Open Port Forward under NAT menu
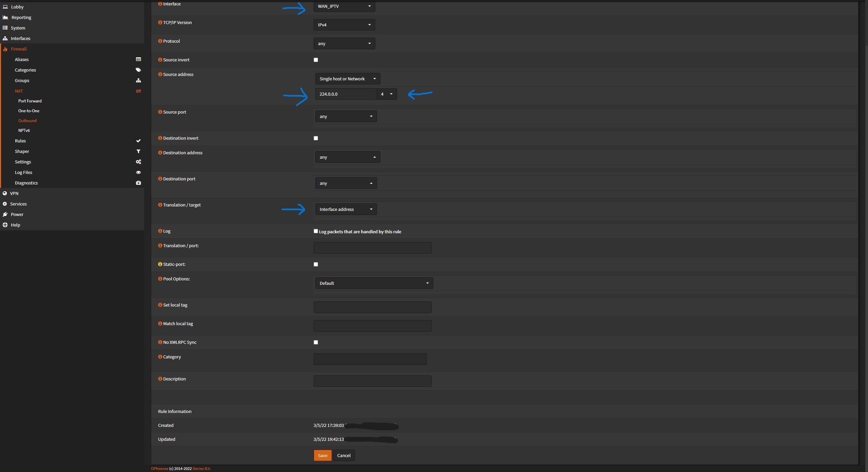The width and height of the screenshot is (868, 472). pos(30,101)
